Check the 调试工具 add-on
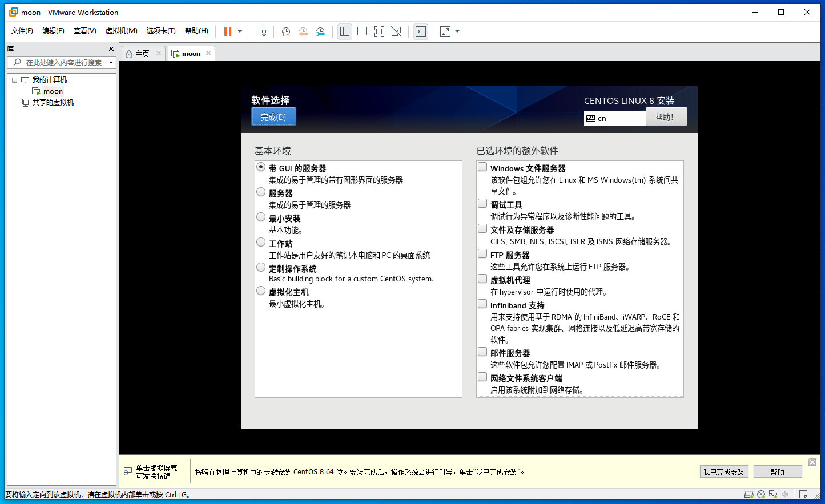 [x=482, y=204]
